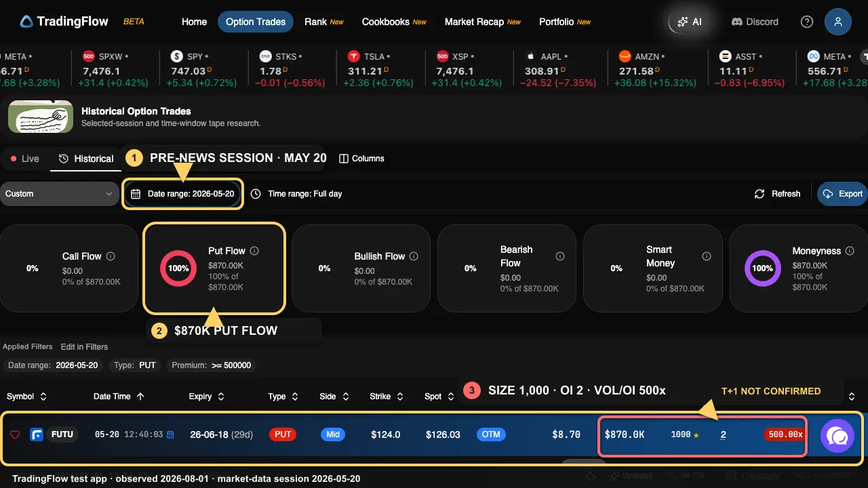Click the Premium >= 500000 filter chip

(212, 365)
